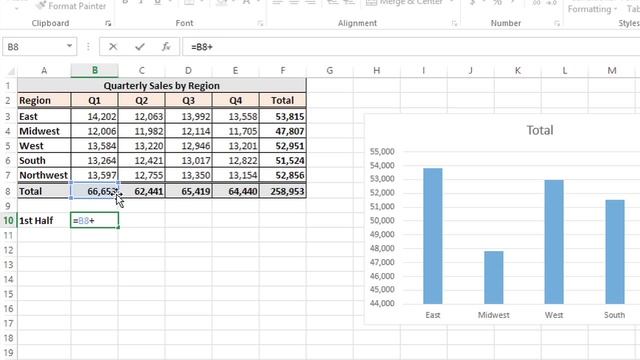Viewport: 640px width, 360px height.
Task: Select the South bar in the chart
Action: point(615,252)
